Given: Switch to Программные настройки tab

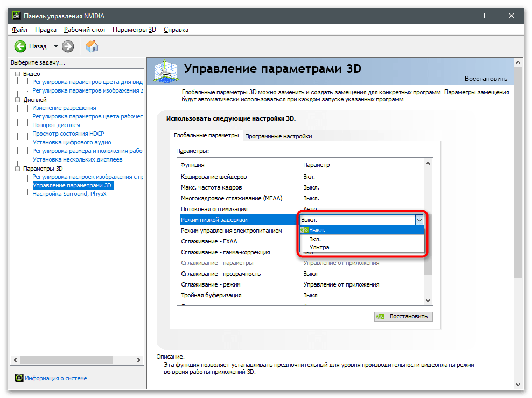Looking at the screenshot, I should [x=278, y=136].
